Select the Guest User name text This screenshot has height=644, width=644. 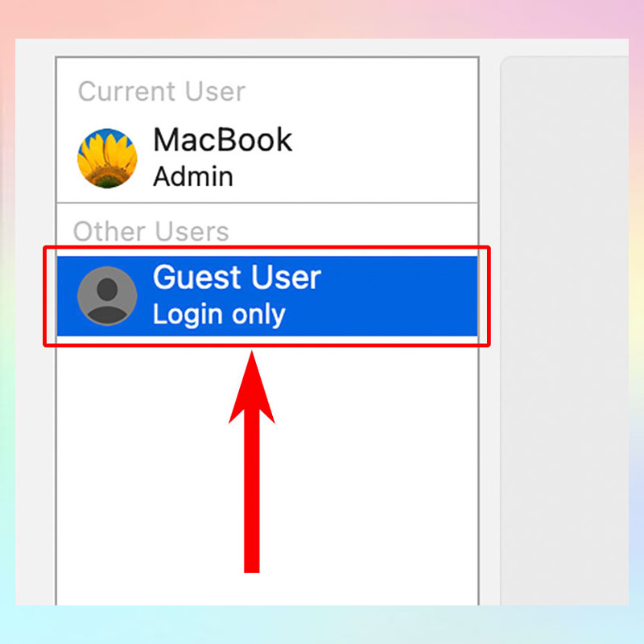point(237,277)
